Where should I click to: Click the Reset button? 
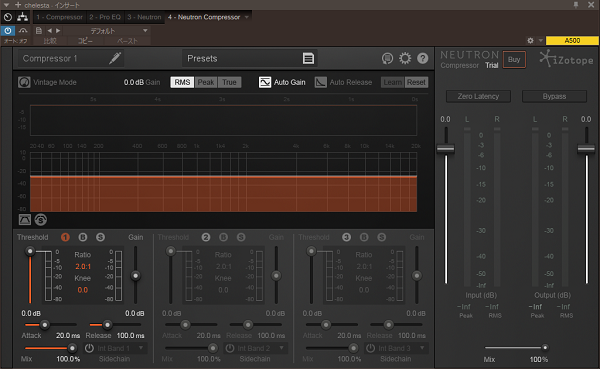(x=416, y=82)
